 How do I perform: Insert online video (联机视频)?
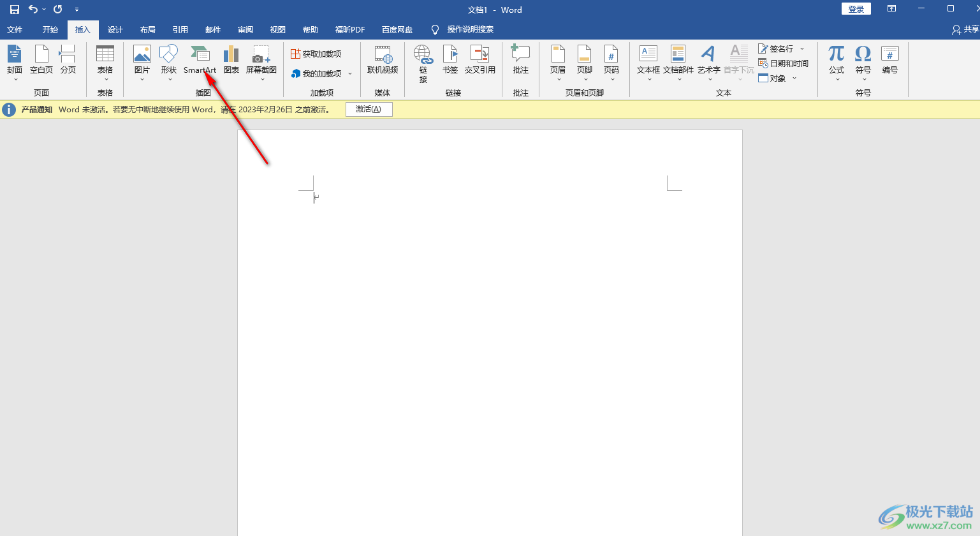[383, 60]
